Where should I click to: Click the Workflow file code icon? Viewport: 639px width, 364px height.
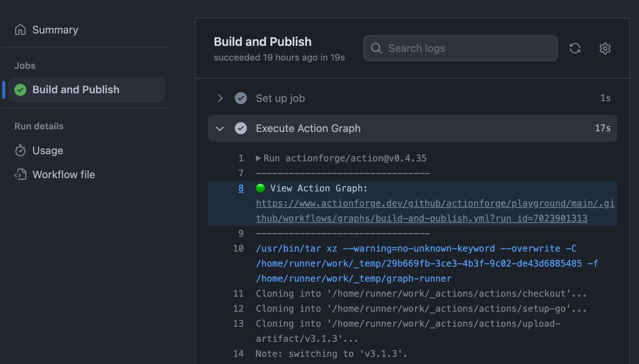point(20,175)
